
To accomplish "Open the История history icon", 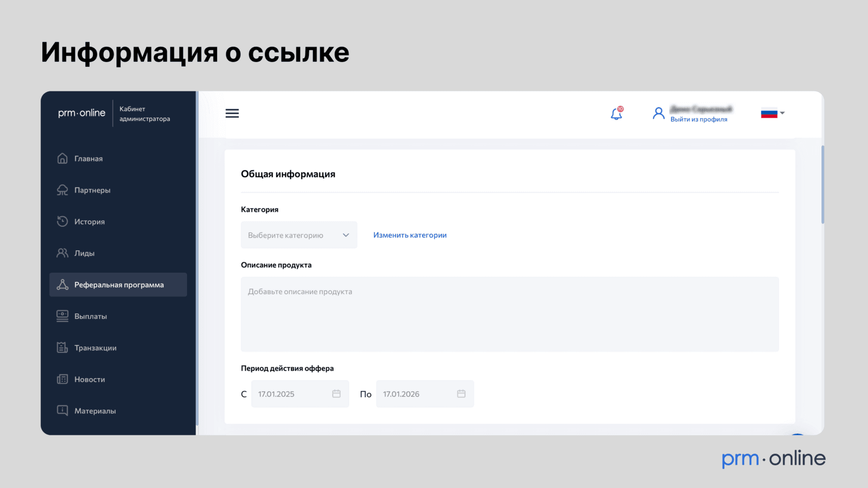I will 62,222.
